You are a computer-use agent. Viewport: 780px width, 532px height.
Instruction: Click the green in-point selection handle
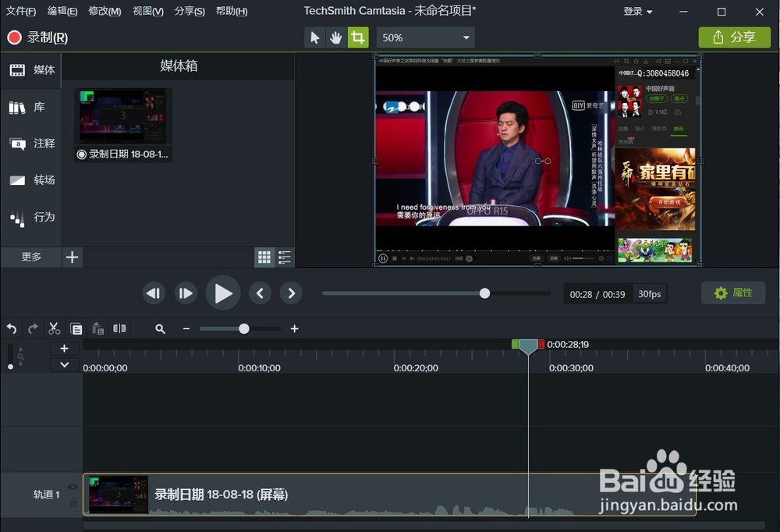[516, 344]
